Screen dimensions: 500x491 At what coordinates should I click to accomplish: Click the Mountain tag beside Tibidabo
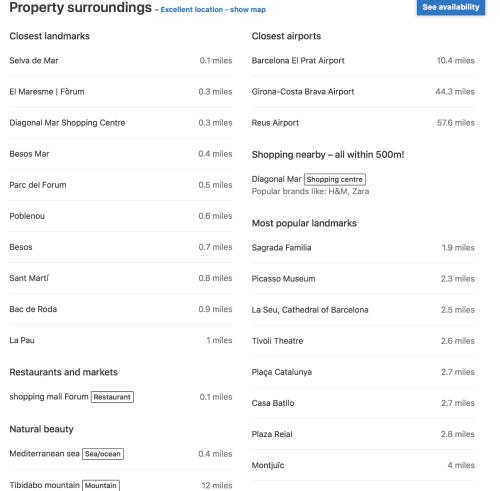(x=101, y=485)
